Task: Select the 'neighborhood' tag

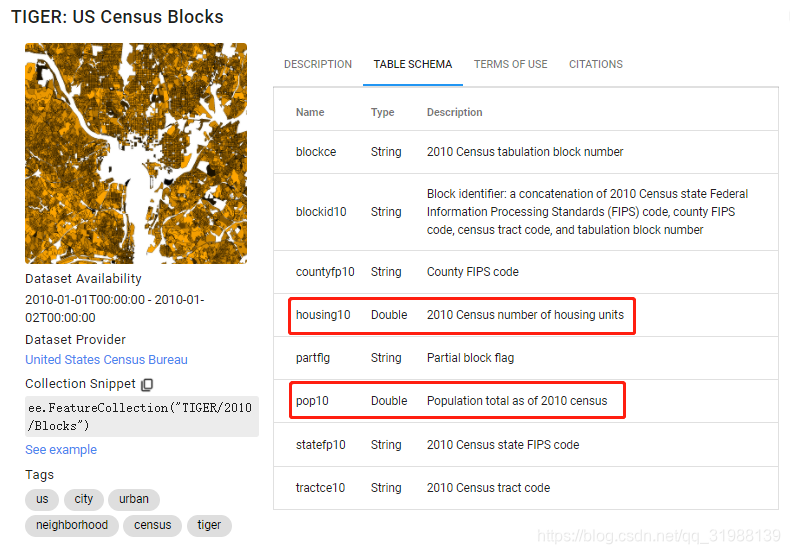Action: click(x=72, y=525)
